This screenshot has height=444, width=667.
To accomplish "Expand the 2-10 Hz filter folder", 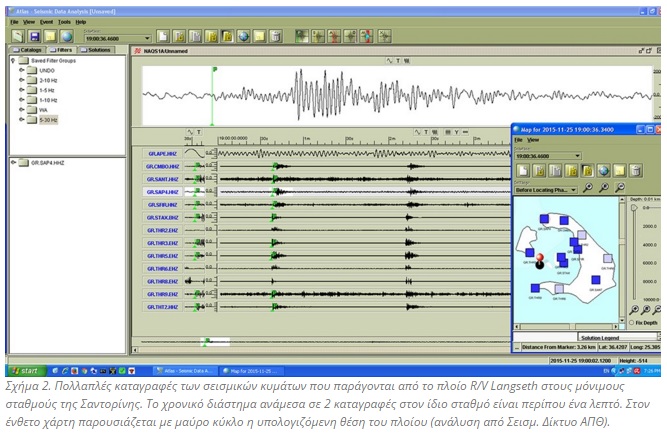I will (22, 80).
